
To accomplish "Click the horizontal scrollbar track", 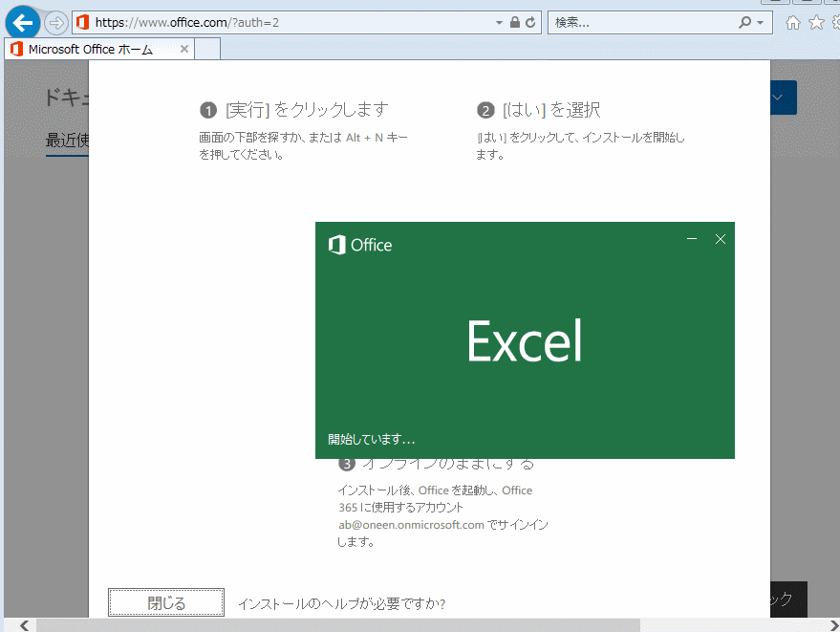I will (x=428, y=625).
